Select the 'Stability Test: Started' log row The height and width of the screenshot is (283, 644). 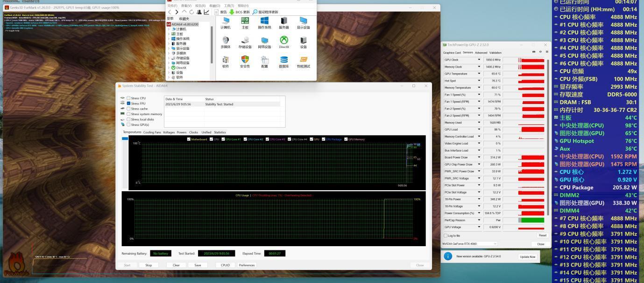223,104
